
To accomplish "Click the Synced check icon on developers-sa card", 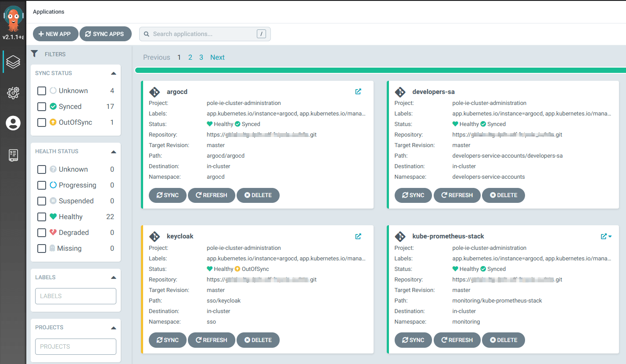I will pyautogui.click(x=483, y=124).
